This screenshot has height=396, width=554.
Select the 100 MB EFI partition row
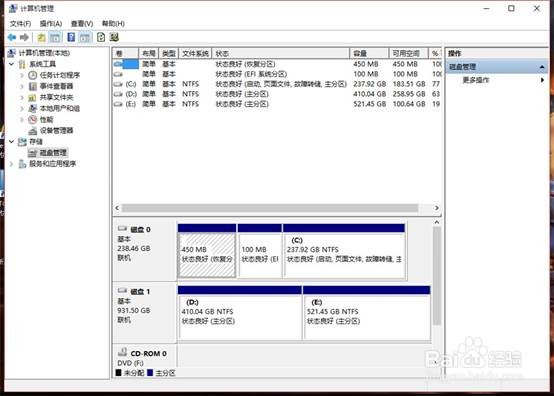point(277,74)
